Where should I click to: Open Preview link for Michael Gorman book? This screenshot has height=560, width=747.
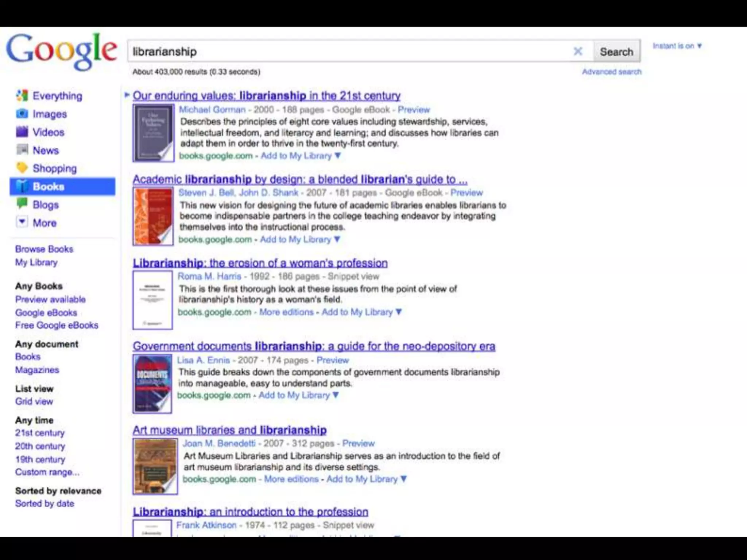click(414, 110)
